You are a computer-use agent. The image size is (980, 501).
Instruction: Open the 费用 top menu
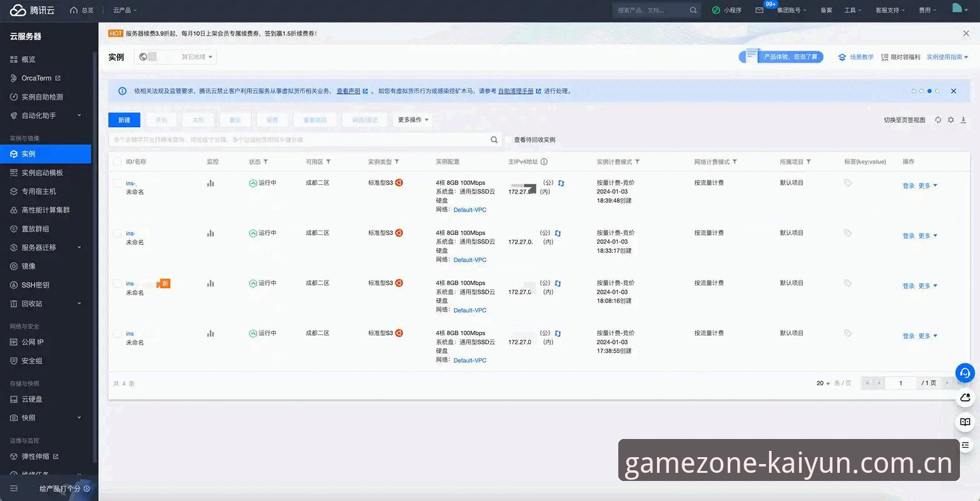927,10
